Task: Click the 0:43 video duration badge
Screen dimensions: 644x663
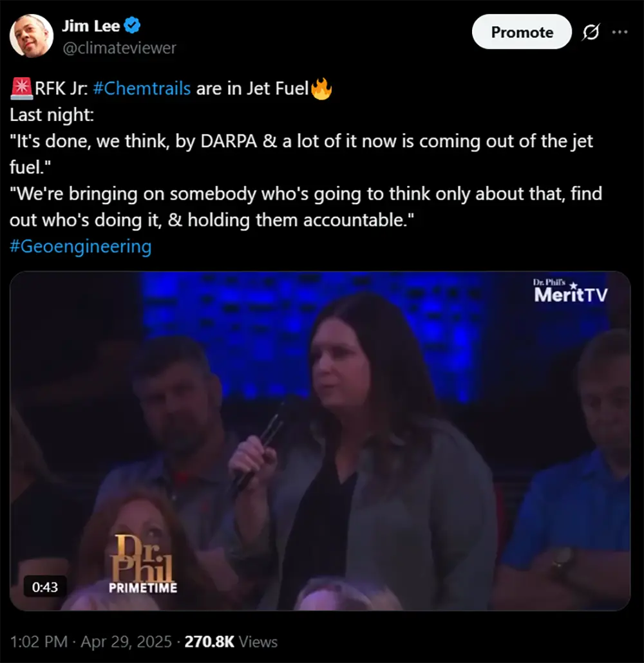Action: (45, 586)
